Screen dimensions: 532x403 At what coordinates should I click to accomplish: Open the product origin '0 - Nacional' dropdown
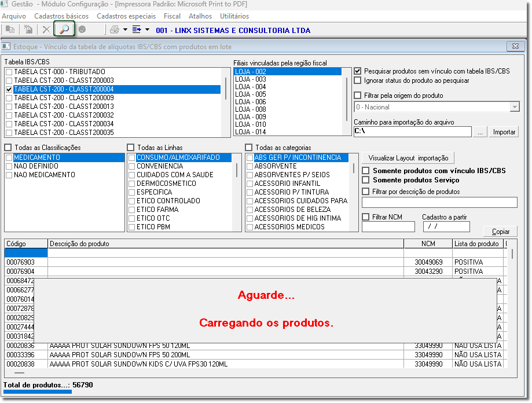point(514,107)
